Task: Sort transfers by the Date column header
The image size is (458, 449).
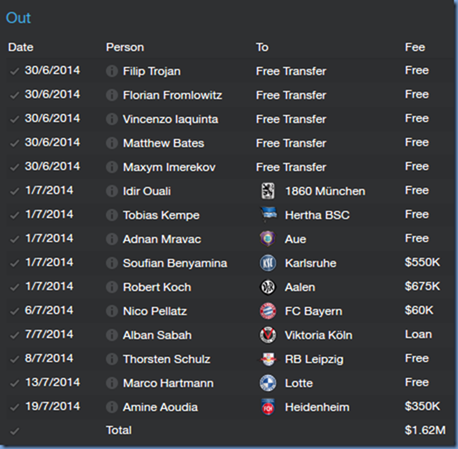Action: [21, 47]
